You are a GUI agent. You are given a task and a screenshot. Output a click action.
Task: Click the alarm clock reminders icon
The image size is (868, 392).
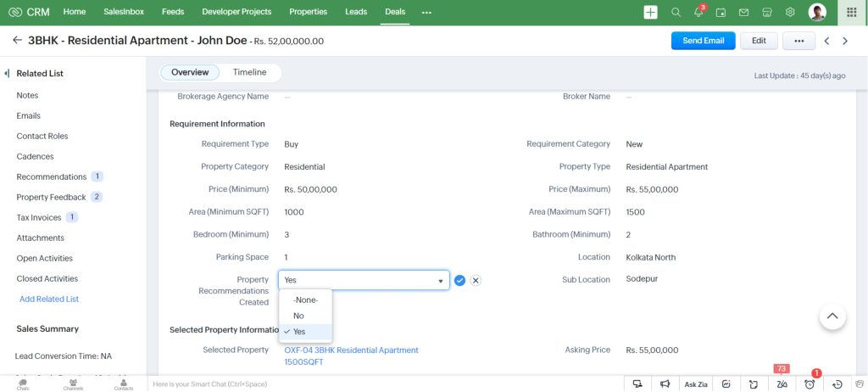click(x=810, y=384)
